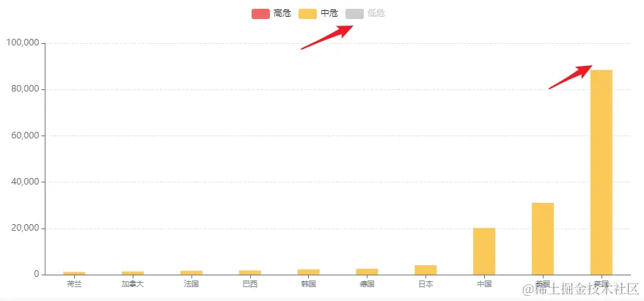
Task: Toggle the 高危 series legend label
Action: click(282, 13)
